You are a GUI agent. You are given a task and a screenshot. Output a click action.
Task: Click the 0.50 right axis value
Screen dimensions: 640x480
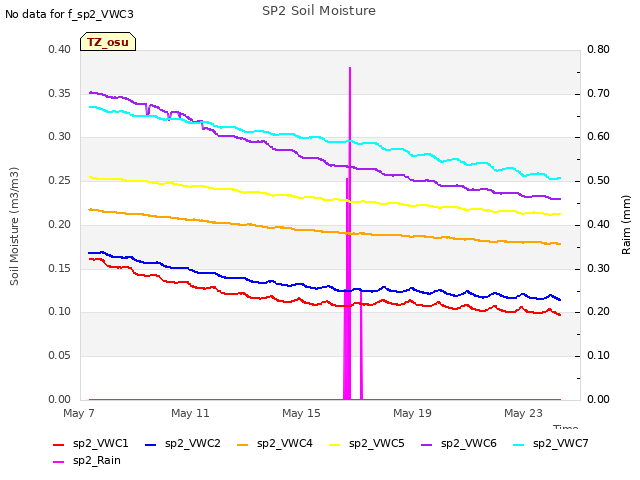click(x=598, y=180)
